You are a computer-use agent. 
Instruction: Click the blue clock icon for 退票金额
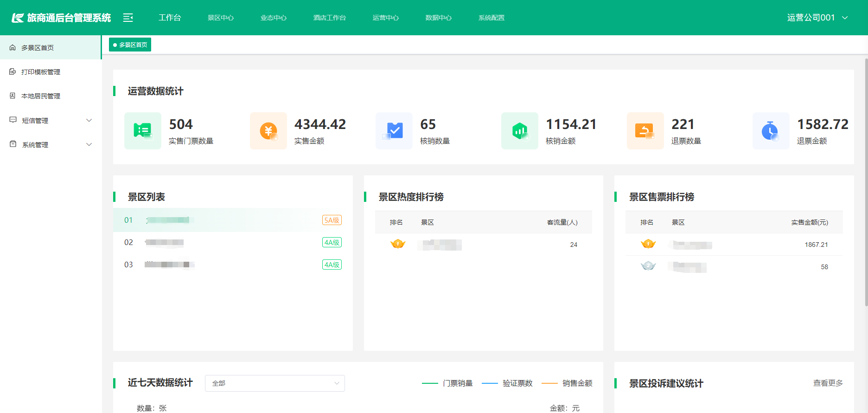pyautogui.click(x=771, y=131)
